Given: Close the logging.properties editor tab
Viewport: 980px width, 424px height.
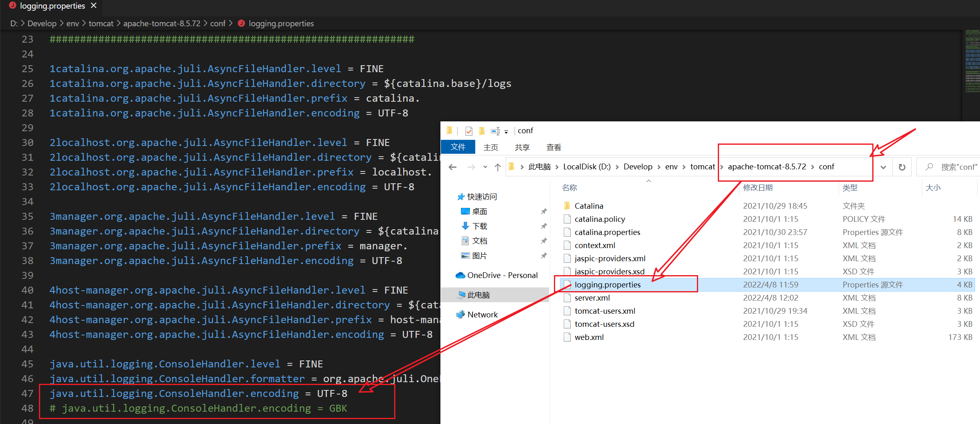Looking at the screenshot, I should coord(94,6).
